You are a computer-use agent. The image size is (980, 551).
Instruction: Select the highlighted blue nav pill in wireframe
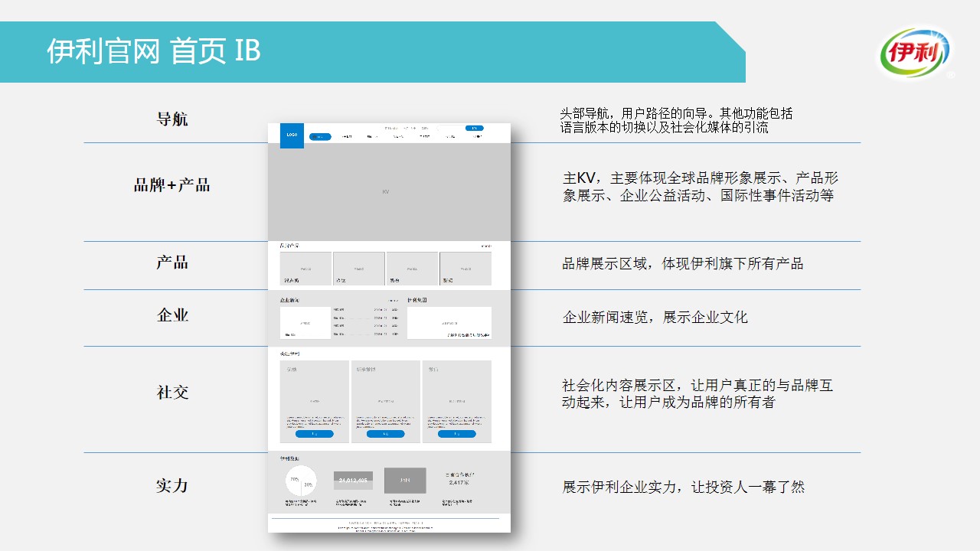320,137
